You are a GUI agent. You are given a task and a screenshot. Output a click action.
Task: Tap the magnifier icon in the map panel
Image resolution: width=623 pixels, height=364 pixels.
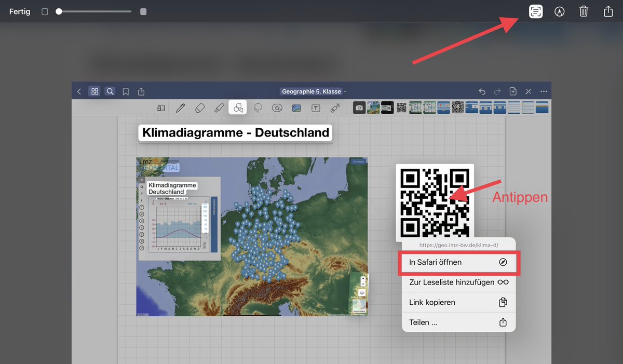click(x=142, y=186)
